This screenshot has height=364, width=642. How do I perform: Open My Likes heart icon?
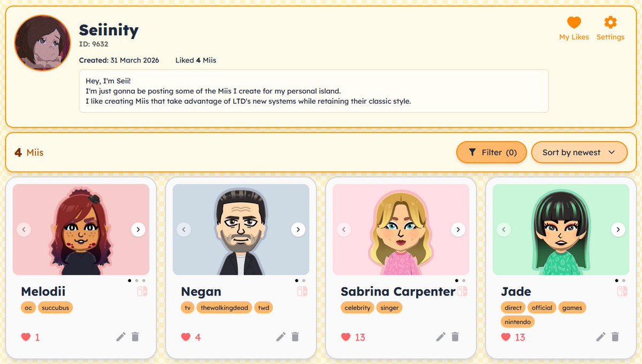574,22
